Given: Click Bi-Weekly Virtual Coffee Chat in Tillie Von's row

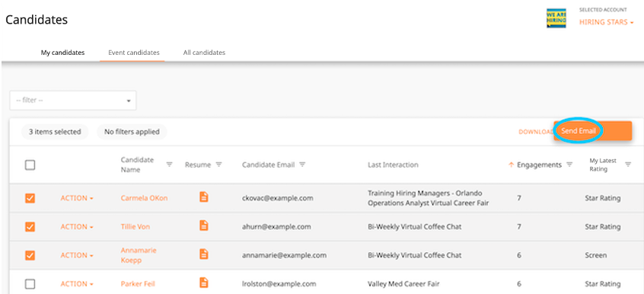Looking at the screenshot, I should pos(414,226).
